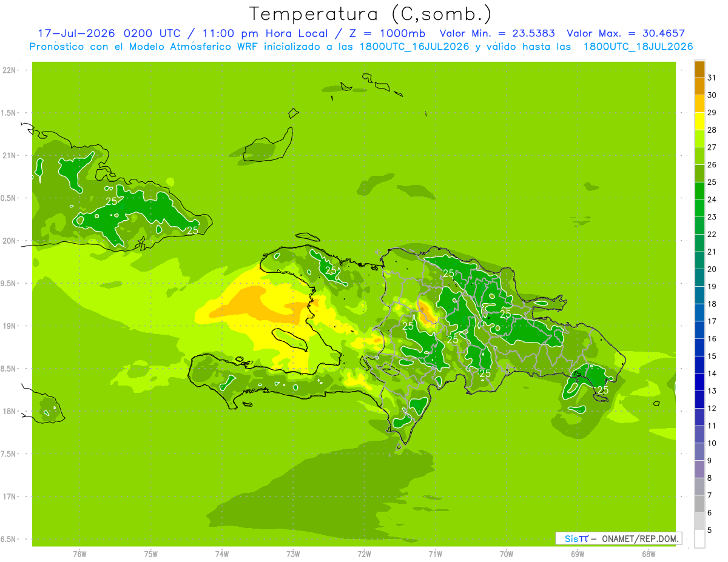Click the legend value '10'
Screen dimensions: 728x562
click(712, 443)
